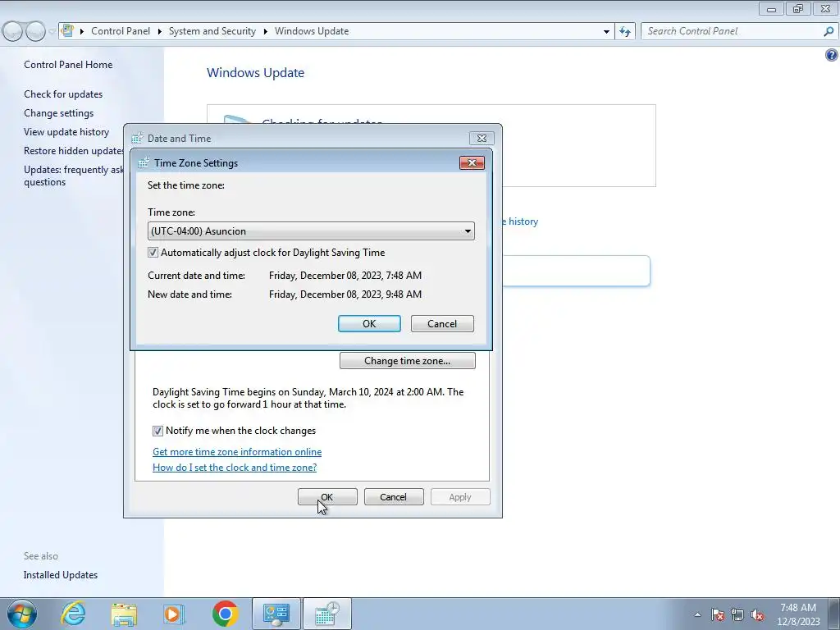The height and width of the screenshot is (630, 840).
Task: Expand root arrow beside address bar icon
Action: point(82,32)
